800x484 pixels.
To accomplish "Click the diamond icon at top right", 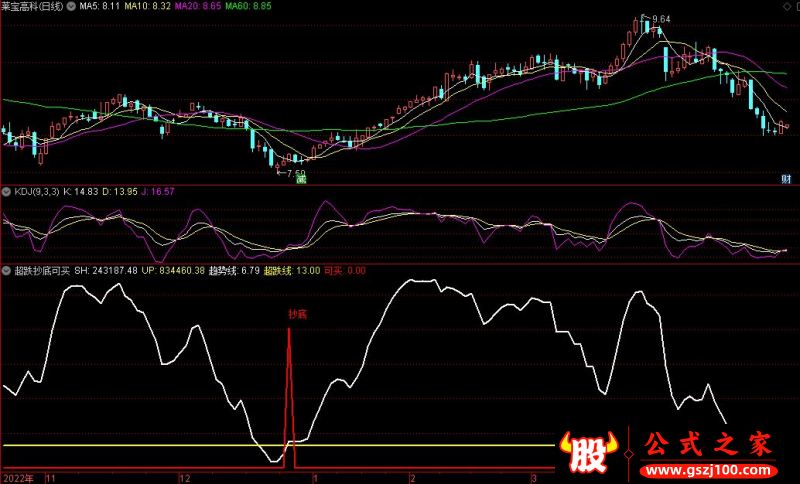I will click(788, 7).
